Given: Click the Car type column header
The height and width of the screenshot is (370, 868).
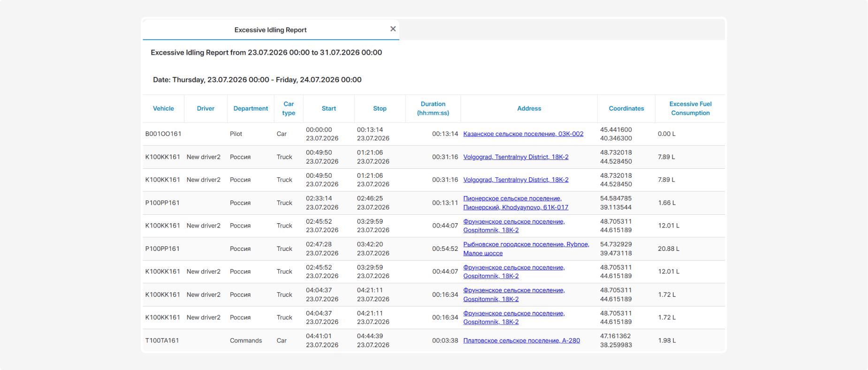Looking at the screenshot, I should point(289,109).
